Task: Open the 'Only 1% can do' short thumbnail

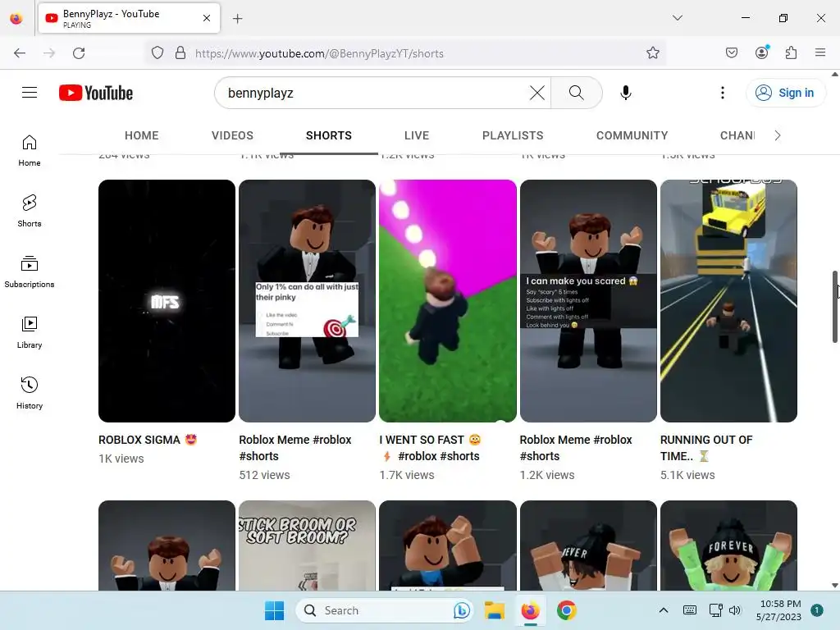Action: 307,300
